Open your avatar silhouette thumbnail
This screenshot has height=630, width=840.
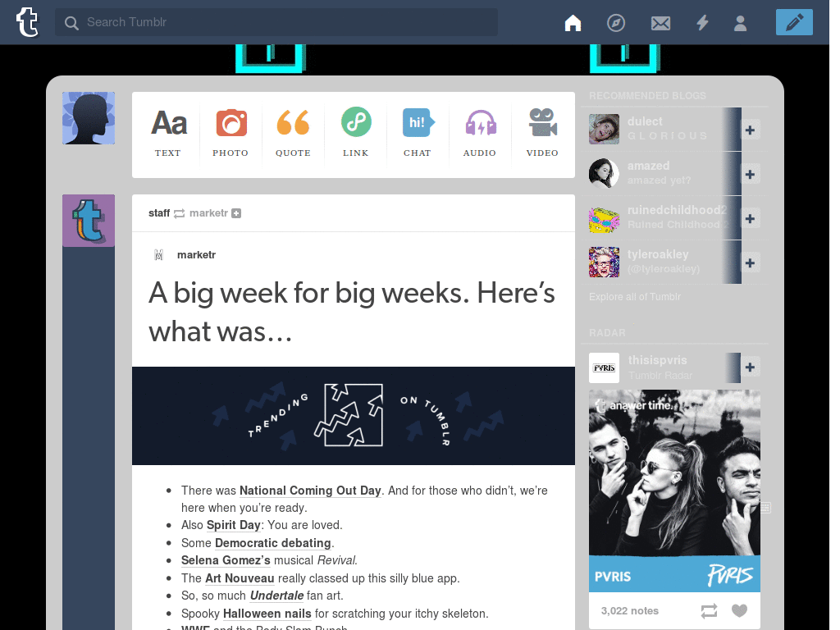point(89,118)
